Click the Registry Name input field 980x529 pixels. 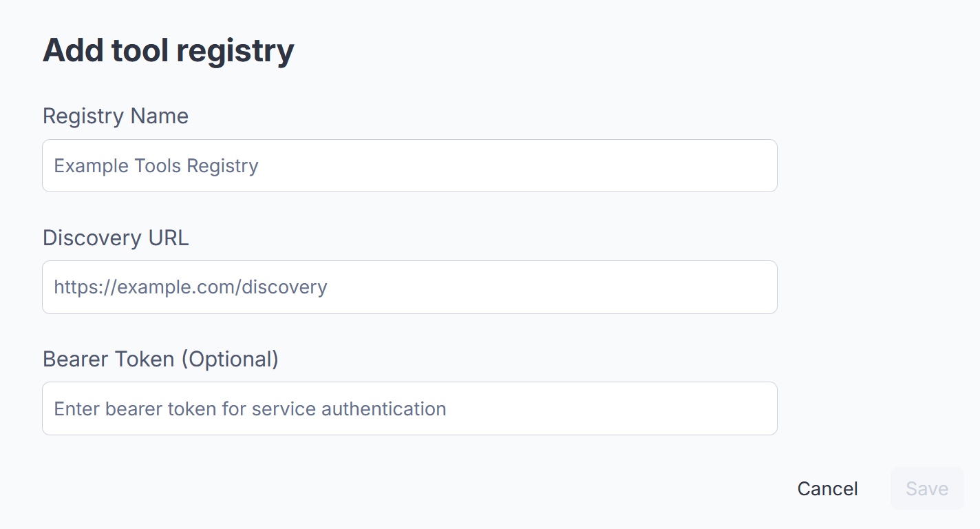tap(409, 166)
